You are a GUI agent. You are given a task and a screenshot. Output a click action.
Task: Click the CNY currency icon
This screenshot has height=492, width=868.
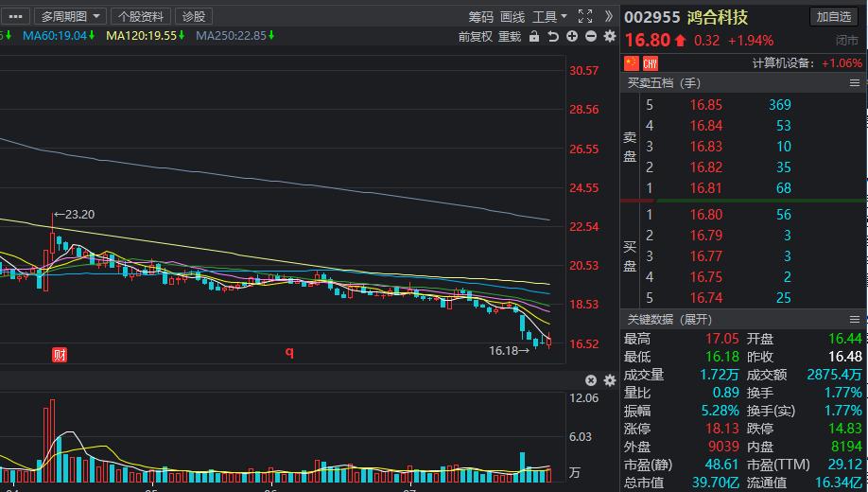(x=650, y=63)
